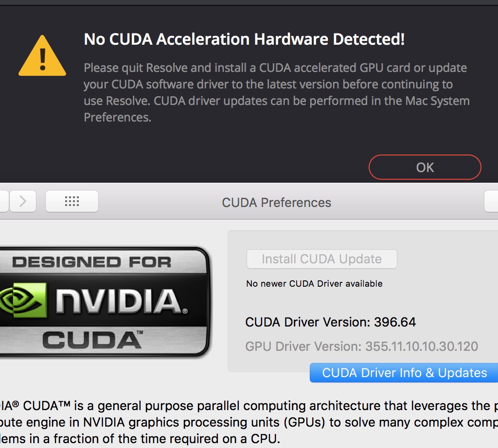498x448 pixels.
Task: Click the green NVIDIA eye logo
Action: pos(23,300)
